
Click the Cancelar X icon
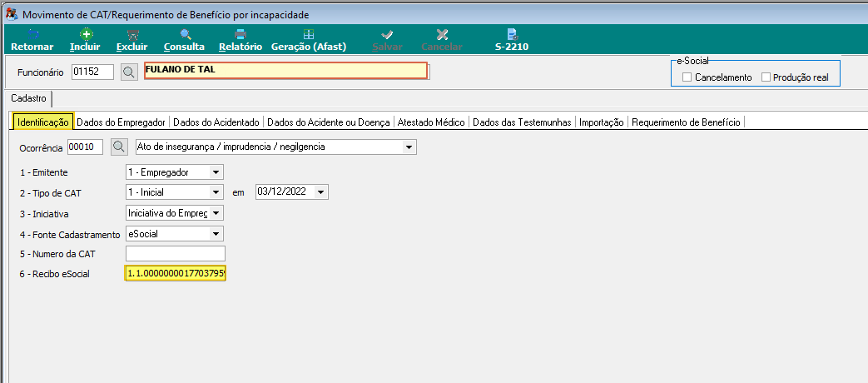pyautogui.click(x=442, y=34)
